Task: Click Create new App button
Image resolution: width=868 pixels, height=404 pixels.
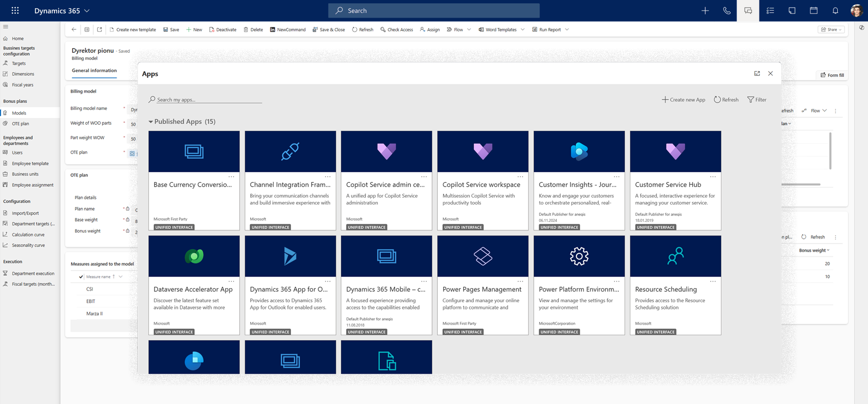Action: pos(683,100)
